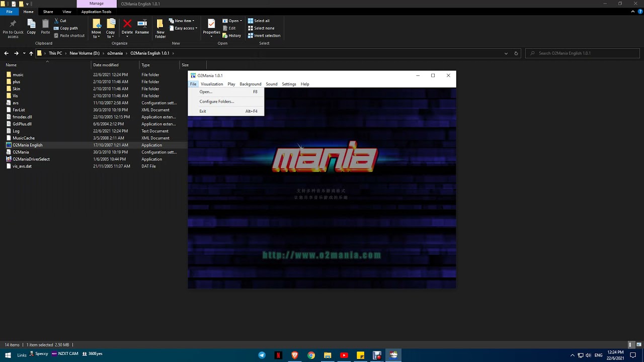Viewport: 644px width, 362px height.
Task: Click New Volume (D:) breadcrumb
Action: [x=85, y=53]
